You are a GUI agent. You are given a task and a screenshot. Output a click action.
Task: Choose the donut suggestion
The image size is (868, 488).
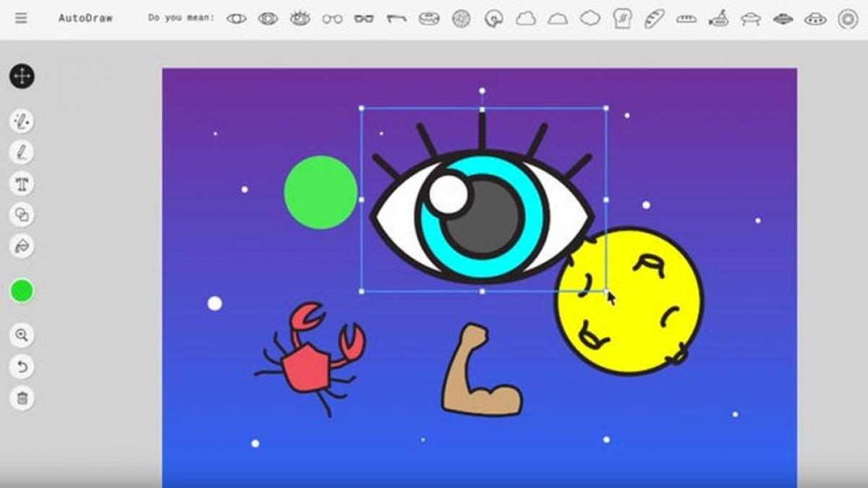[x=428, y=17]
